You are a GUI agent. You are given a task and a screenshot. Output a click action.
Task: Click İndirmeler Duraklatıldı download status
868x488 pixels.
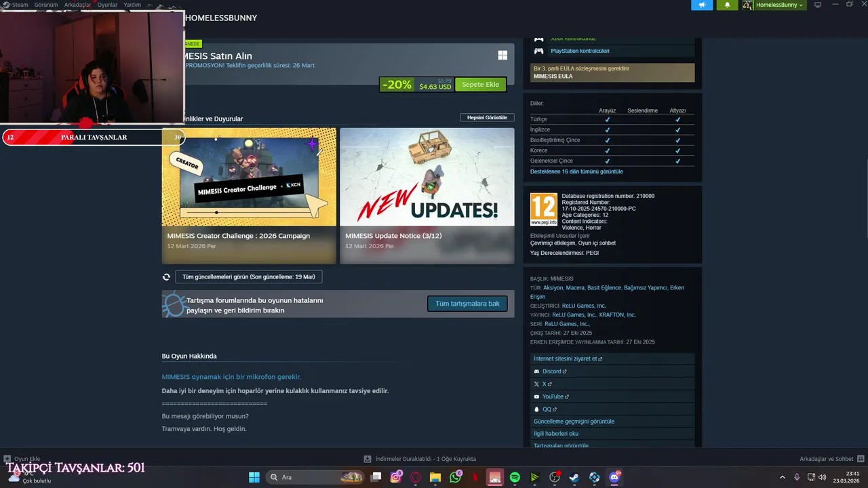coord(425,459)
